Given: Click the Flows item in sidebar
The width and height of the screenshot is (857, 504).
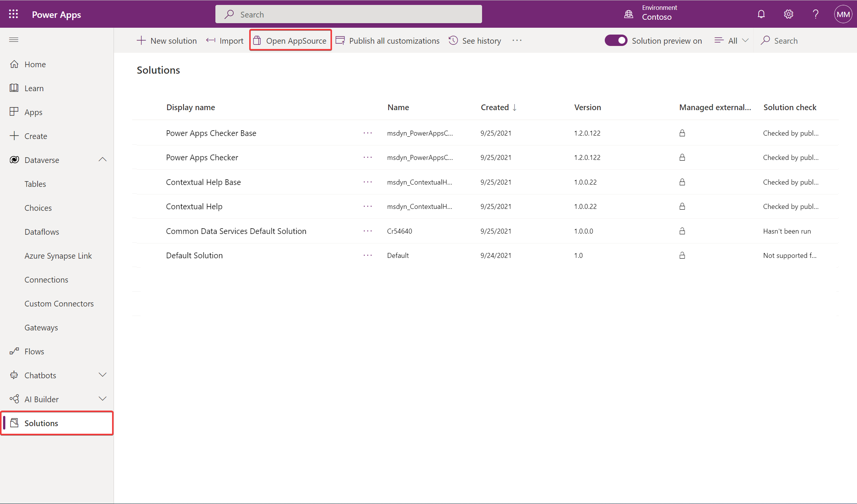Looking at the screenshot, I should (x=33, y=351).
